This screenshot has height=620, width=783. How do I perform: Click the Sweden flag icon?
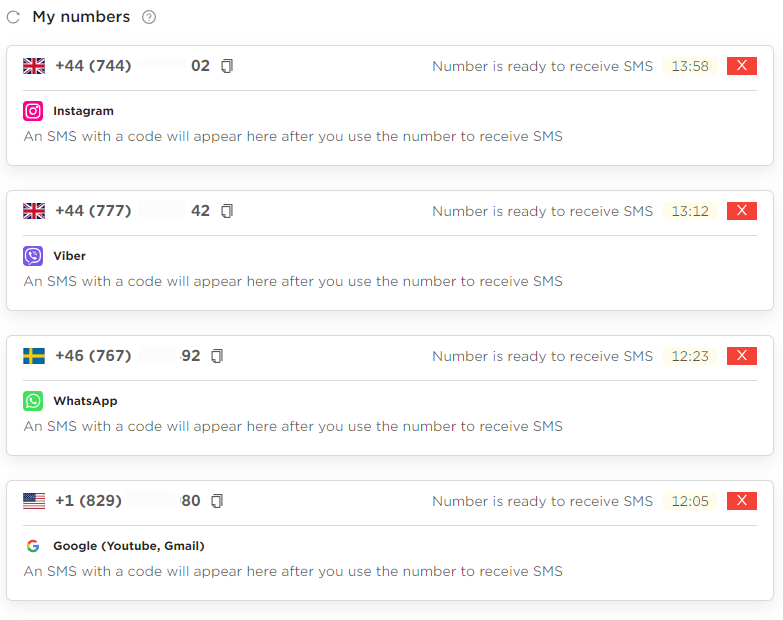click(x=34, y=356)
